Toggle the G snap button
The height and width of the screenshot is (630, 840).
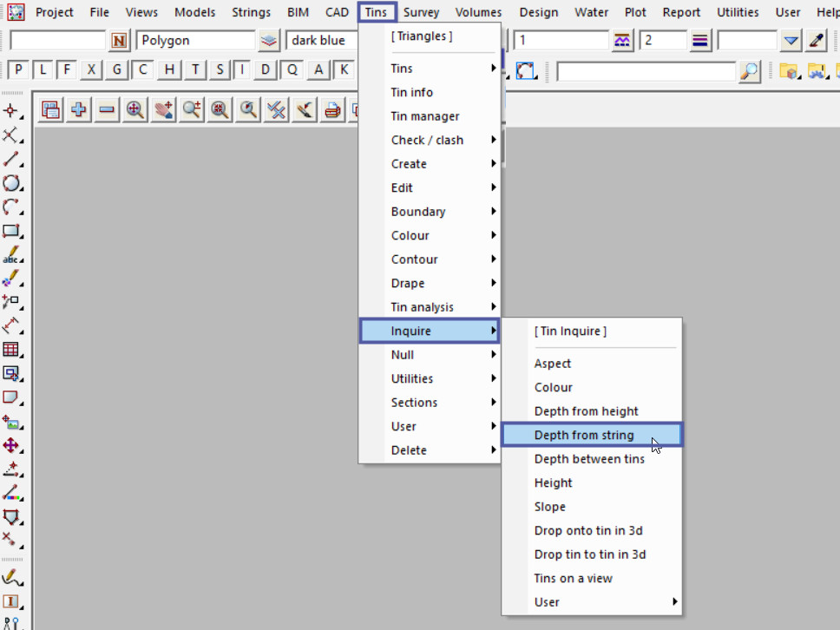[x=117, y=70]
